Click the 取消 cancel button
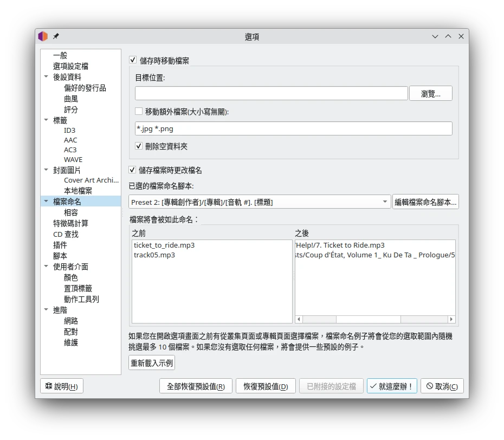This screenshot has height=440, width=504. (442, 386)
